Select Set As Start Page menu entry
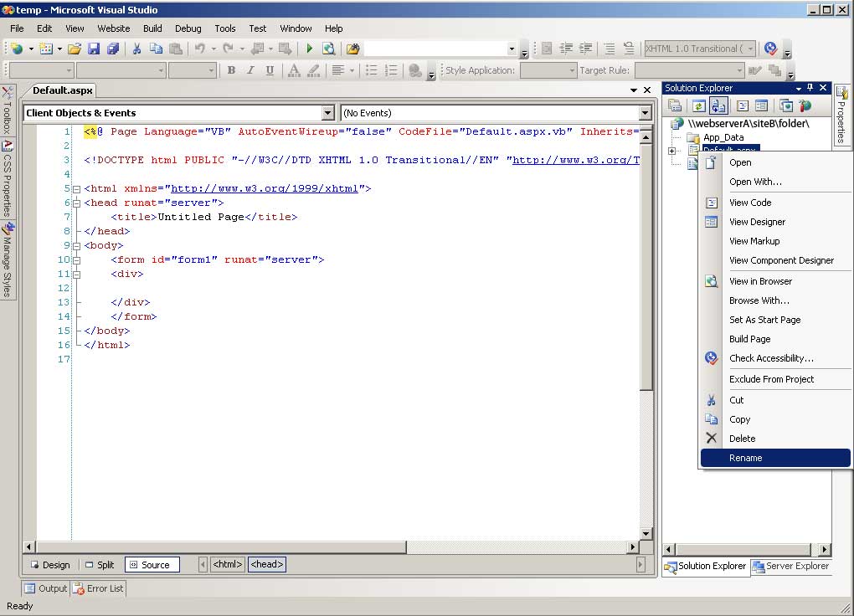Viewport: 854px width, 616px height. (775, 320)
